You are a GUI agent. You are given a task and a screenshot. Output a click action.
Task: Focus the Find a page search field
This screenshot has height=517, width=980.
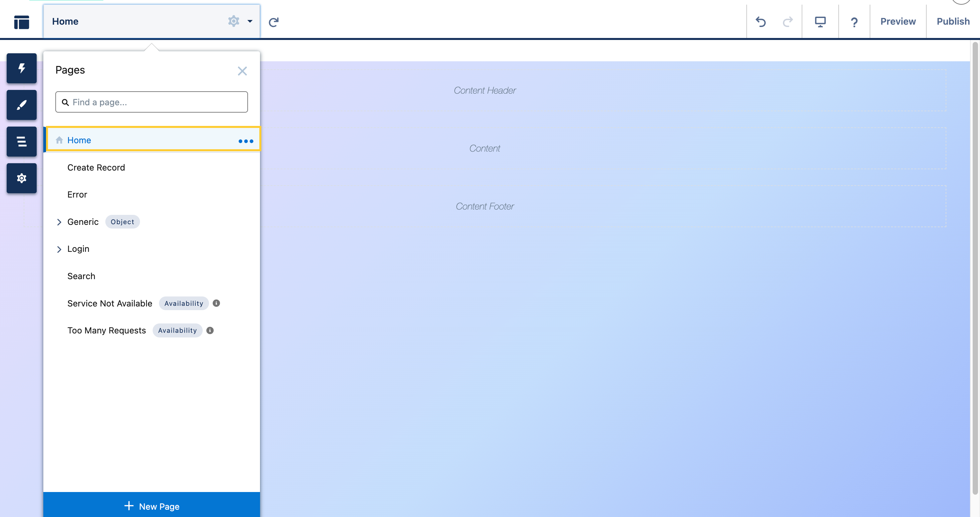tap(151, 102)
